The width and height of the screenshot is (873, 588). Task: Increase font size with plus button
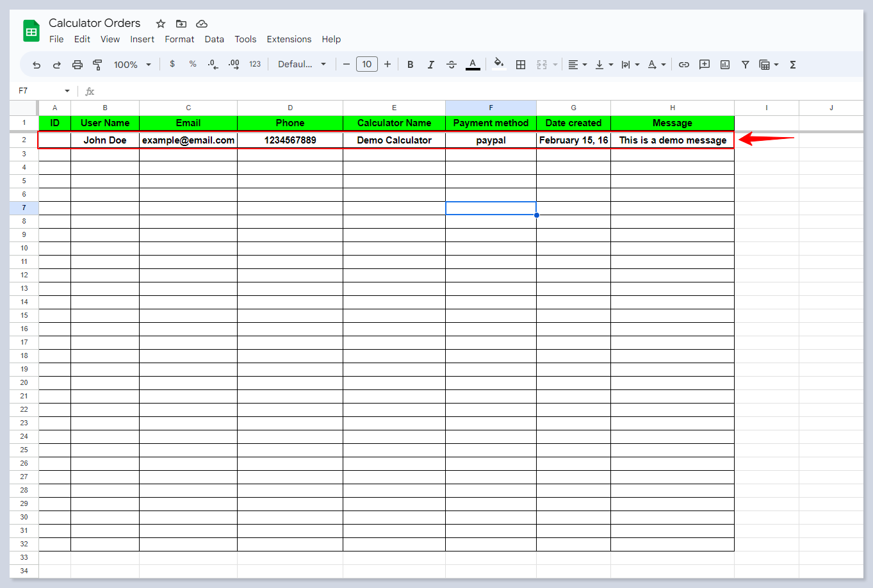pyautogui.click(x=388, y=64)
